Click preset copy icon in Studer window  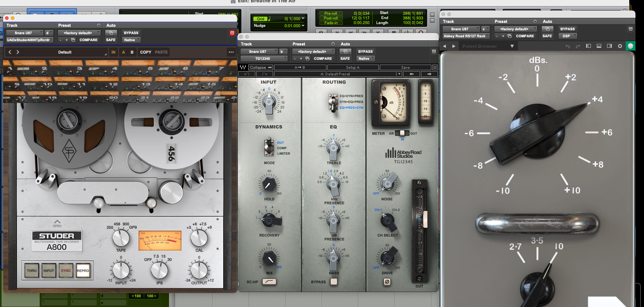pos(73,40)
